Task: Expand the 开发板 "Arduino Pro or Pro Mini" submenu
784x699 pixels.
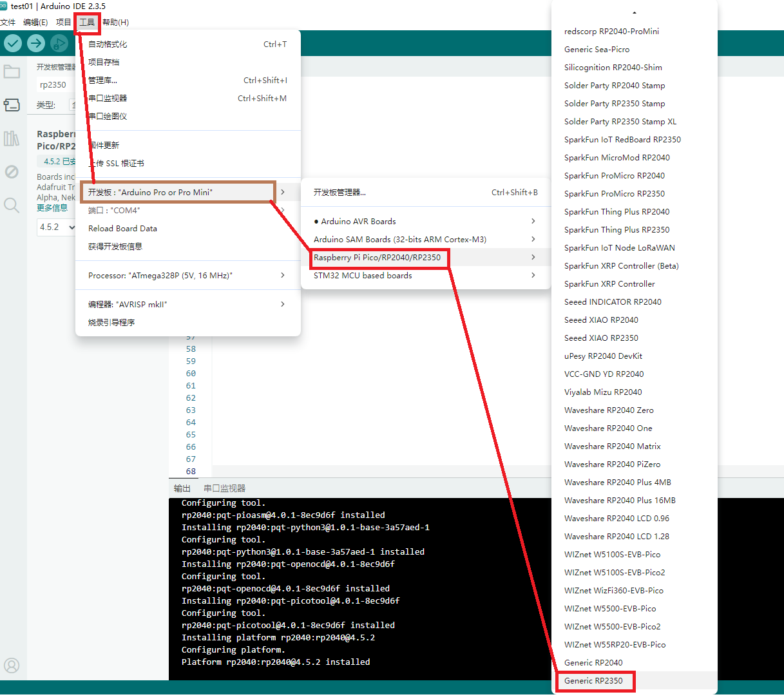Action: (188, 192)
